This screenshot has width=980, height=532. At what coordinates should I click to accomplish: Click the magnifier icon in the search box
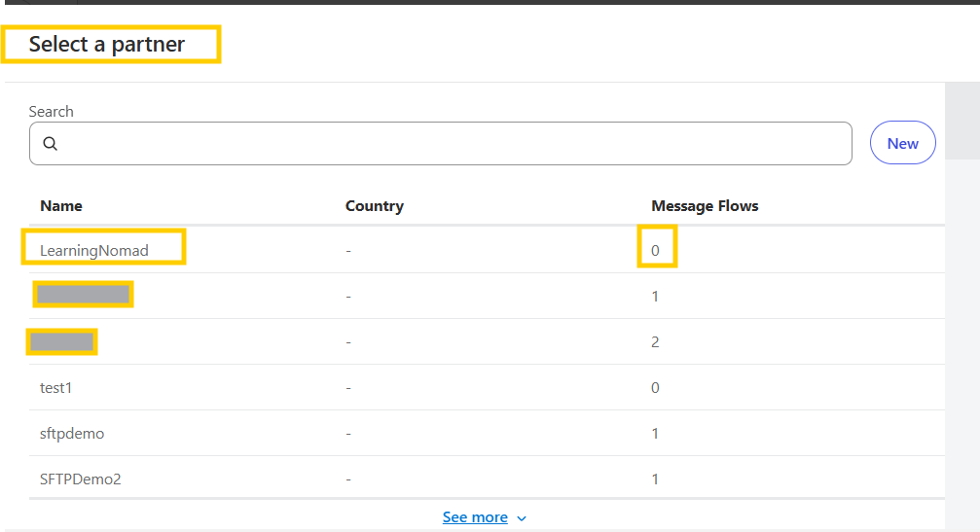51,144
